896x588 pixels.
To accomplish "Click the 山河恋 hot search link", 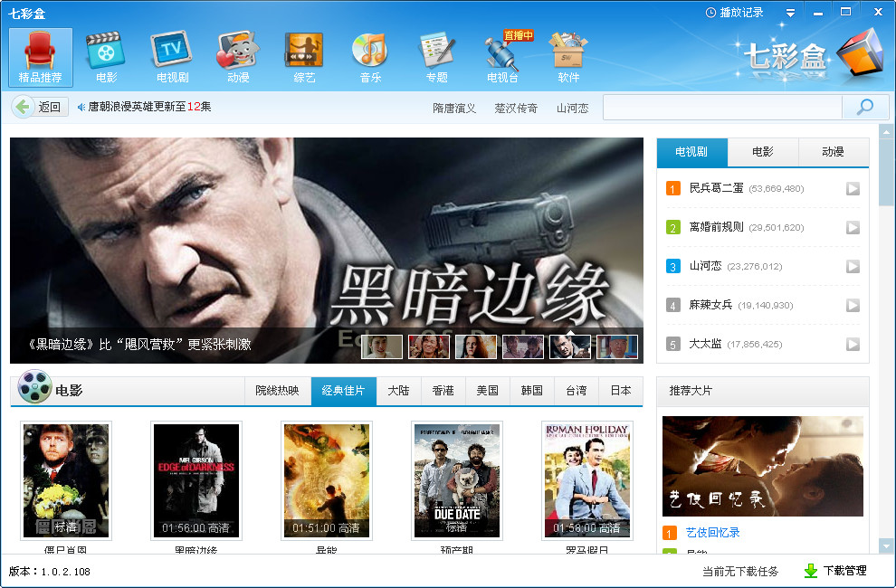I will pos(573,108).
